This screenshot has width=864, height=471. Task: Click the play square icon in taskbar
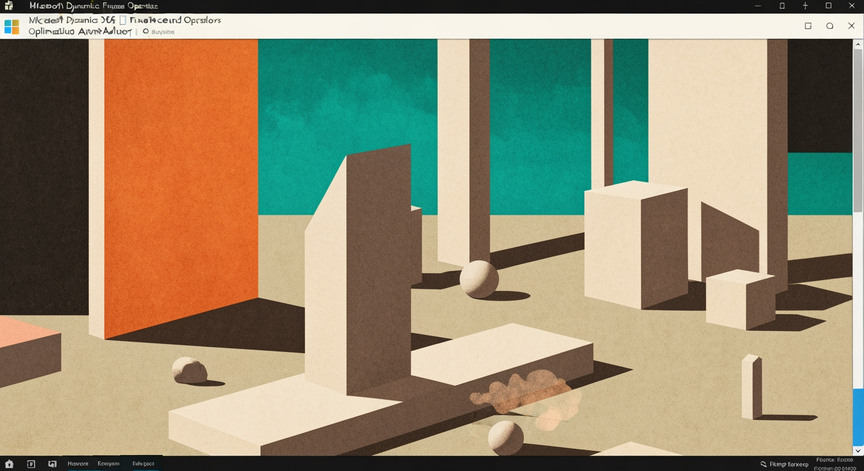[31, 464]
